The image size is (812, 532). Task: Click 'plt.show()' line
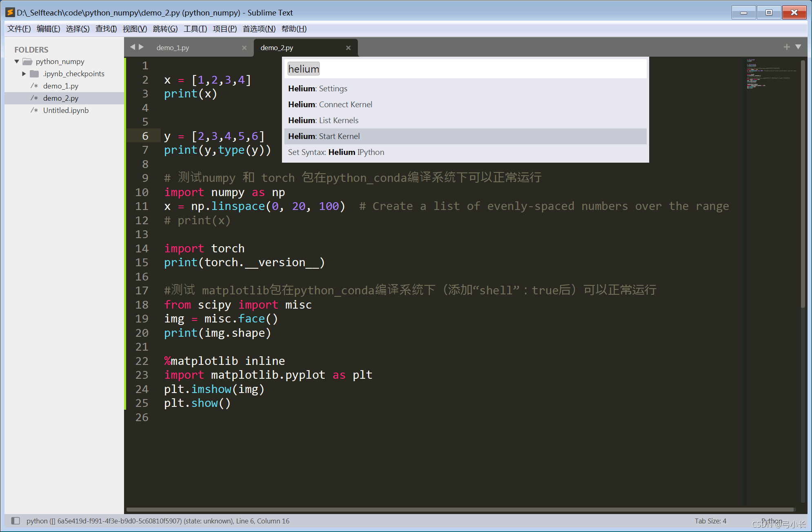[197, 403]
